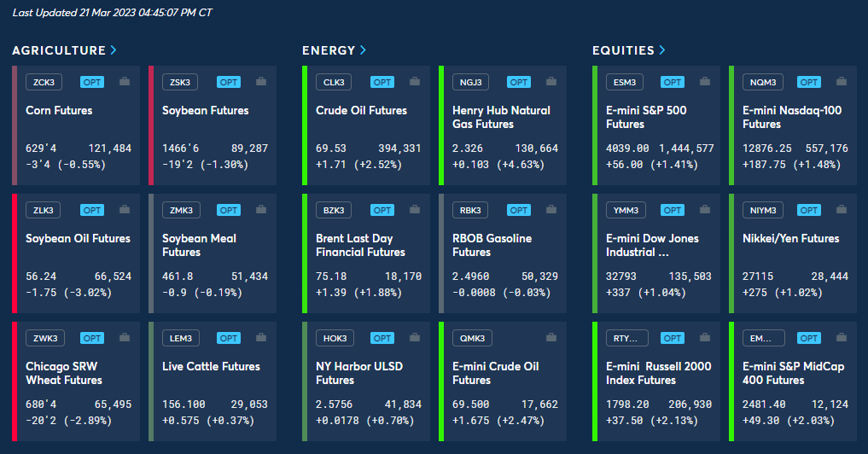Select the QMK3 ticker code

(x=472, y=338)
